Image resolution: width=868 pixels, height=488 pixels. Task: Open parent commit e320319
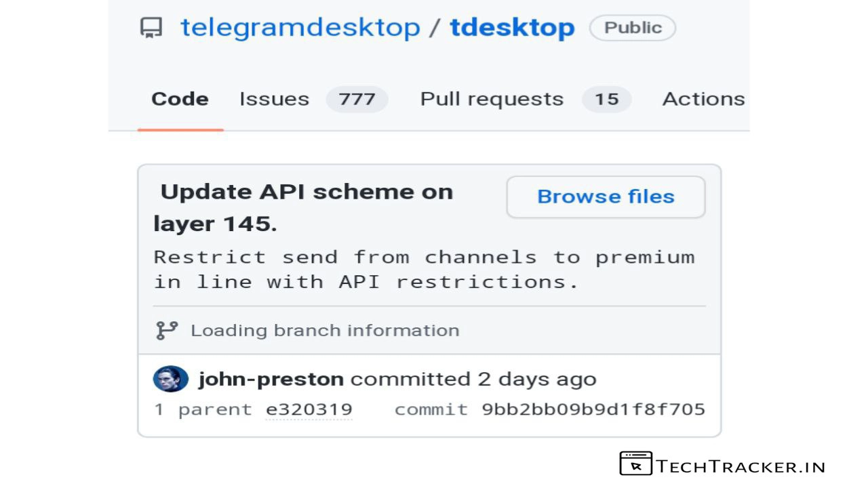click(309, 409)
